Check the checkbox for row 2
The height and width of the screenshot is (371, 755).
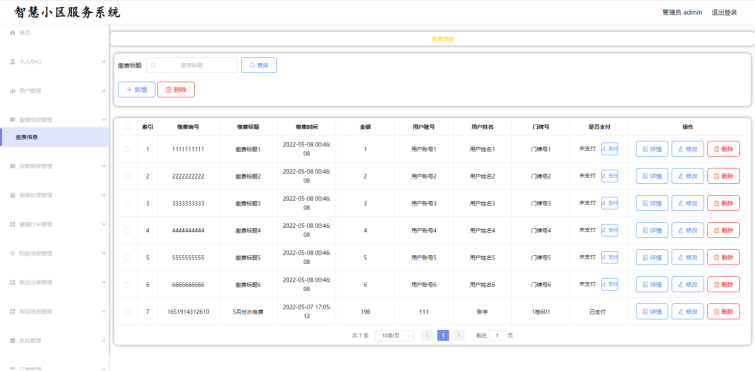coord(128,176)
